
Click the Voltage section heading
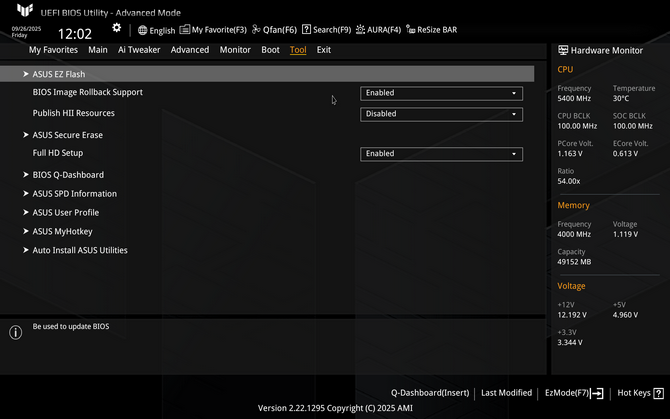tap(571, 286)
